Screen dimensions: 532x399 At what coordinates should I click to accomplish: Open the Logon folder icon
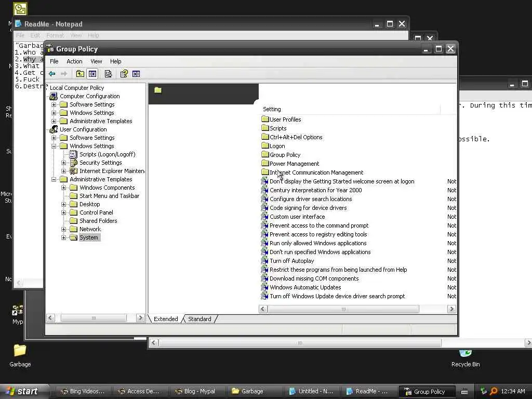(x=265, y=145)
